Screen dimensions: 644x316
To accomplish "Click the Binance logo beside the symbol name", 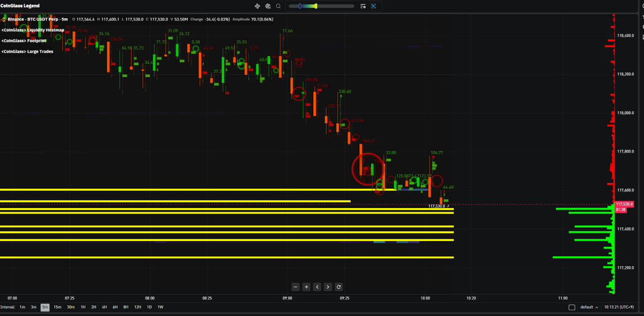I will click(4, 19).
